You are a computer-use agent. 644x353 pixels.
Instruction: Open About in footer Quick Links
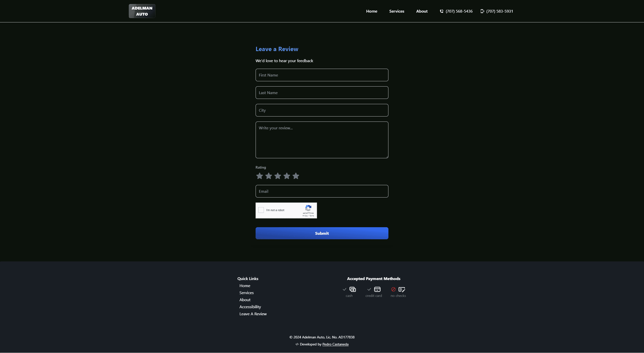pyautogui.click(x=245, y=300)
